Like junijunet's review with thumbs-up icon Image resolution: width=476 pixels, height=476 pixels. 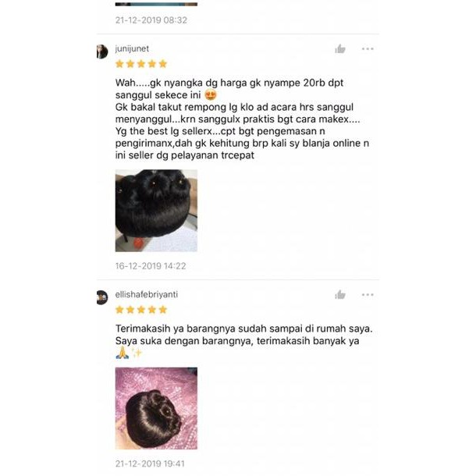point(340,48)
